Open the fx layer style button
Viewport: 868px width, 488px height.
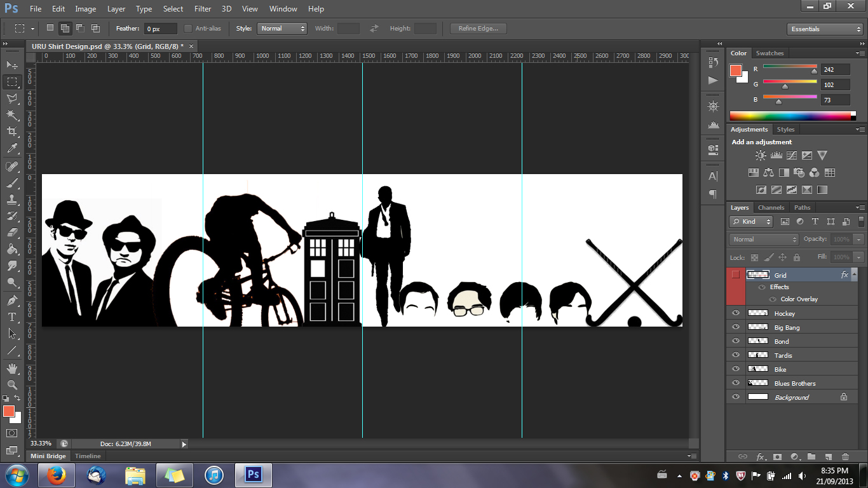[x=761, y=456]
